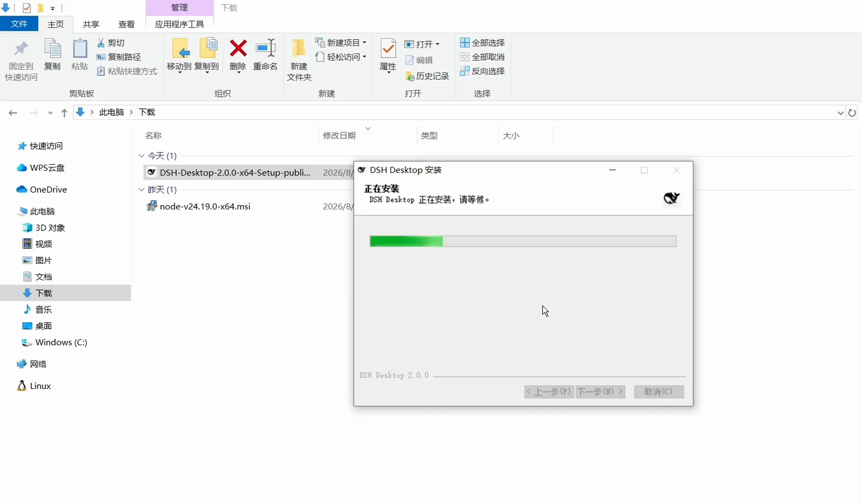Collapse the 今天 (1) group
This screenshot has height=504, width=862.
142,156
